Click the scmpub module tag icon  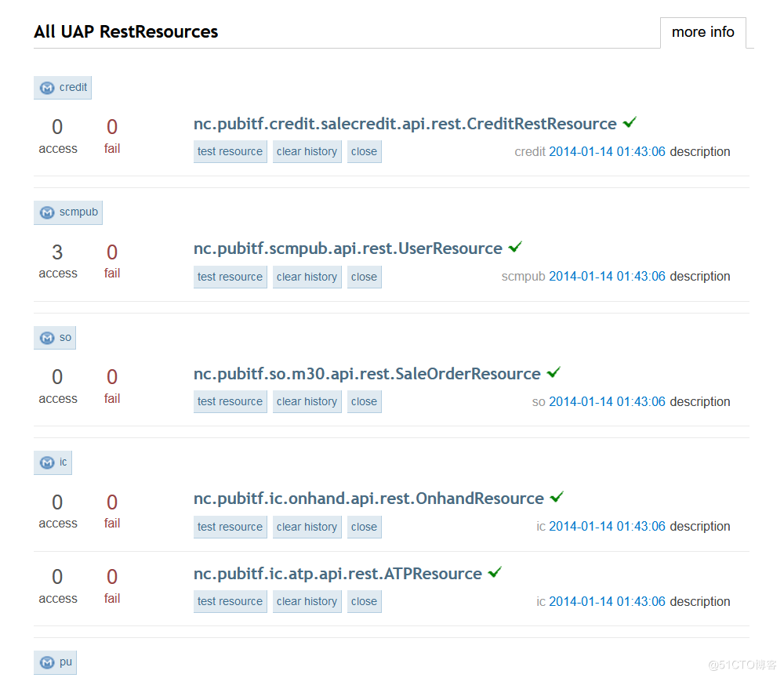coord(48,212)
